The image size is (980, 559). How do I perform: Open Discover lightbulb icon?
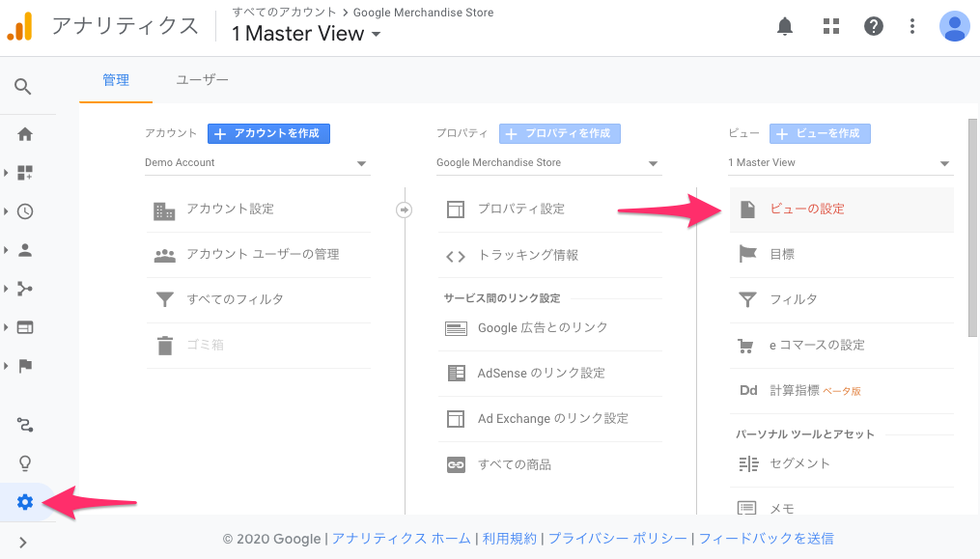pyautogui.click(x=25, y=463)
